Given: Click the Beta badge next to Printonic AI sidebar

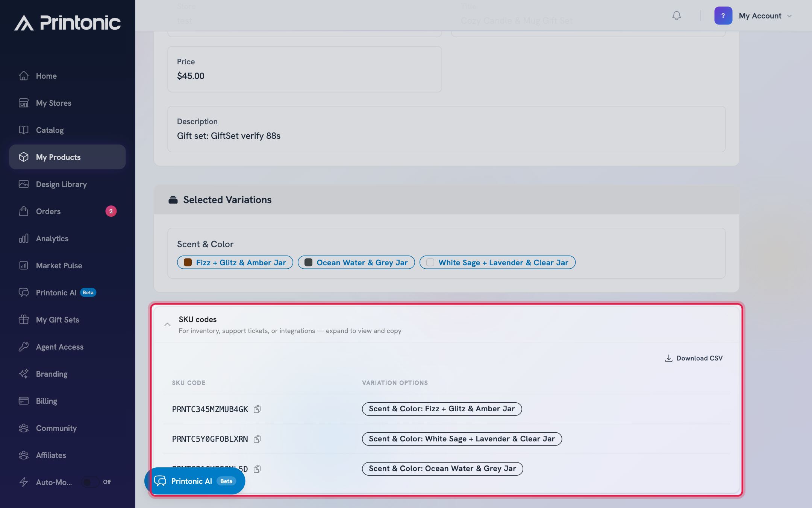Looking at the screenshot, I should point(88,292).
